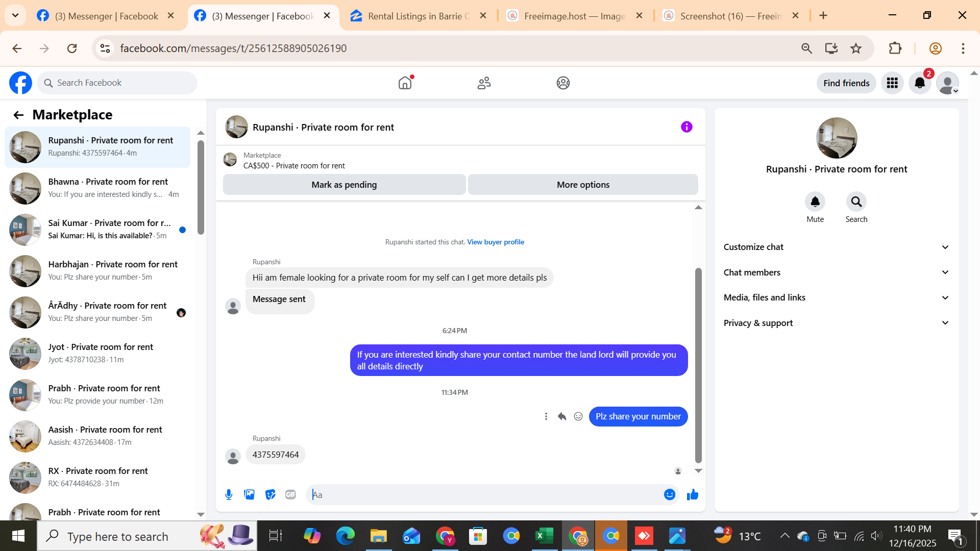
Task: Open Microsoft Edge from the taskbar
Action: tap(346, 536)
